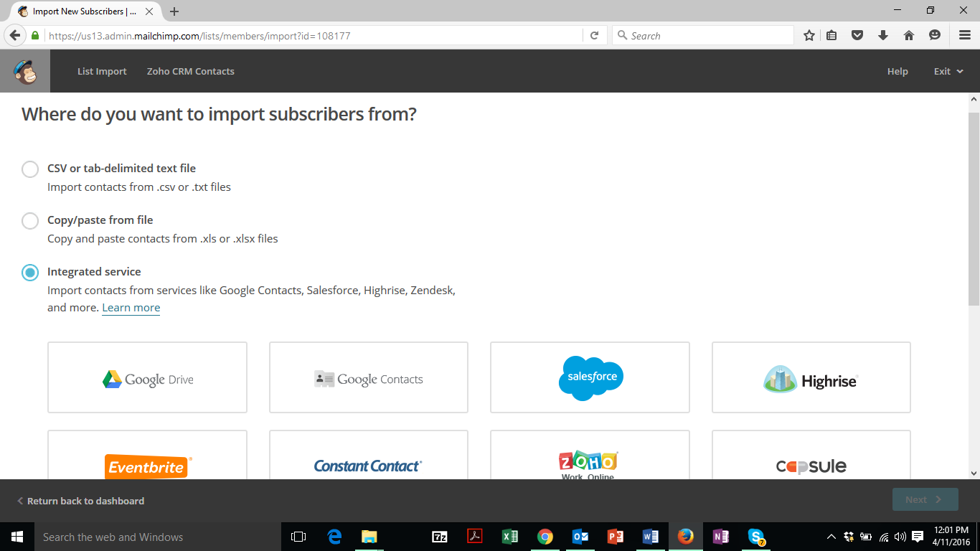Choose Google Contacts integration card

pos(369,377)
